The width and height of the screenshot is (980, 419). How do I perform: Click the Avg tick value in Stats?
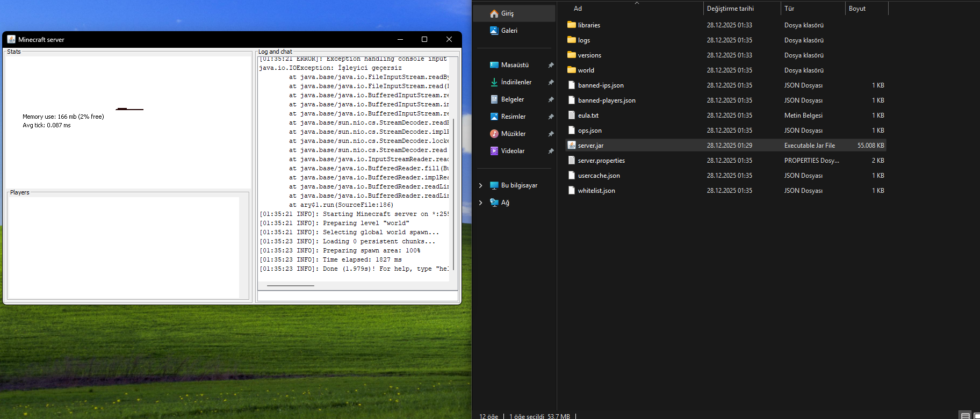point(47,125)
